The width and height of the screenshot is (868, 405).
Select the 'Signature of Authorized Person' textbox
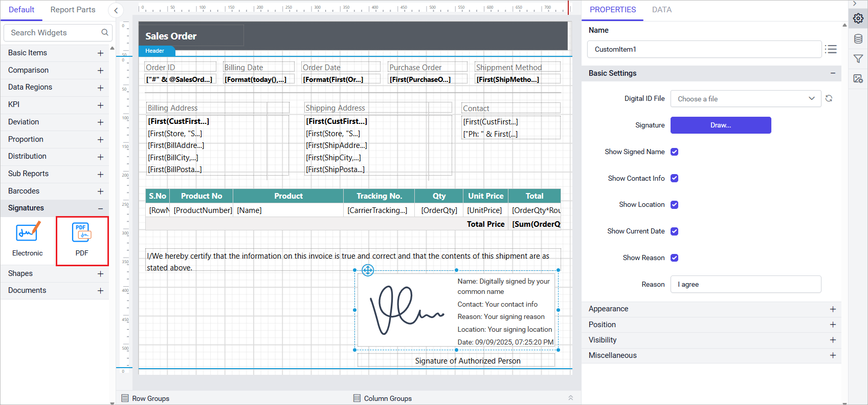456,360
